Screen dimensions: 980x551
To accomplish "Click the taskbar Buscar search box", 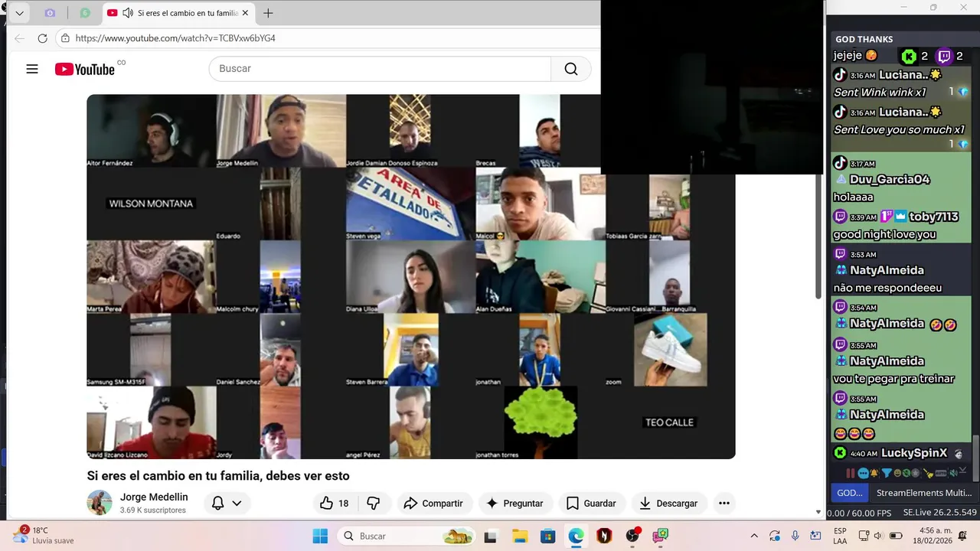I will tap(407, 536).
